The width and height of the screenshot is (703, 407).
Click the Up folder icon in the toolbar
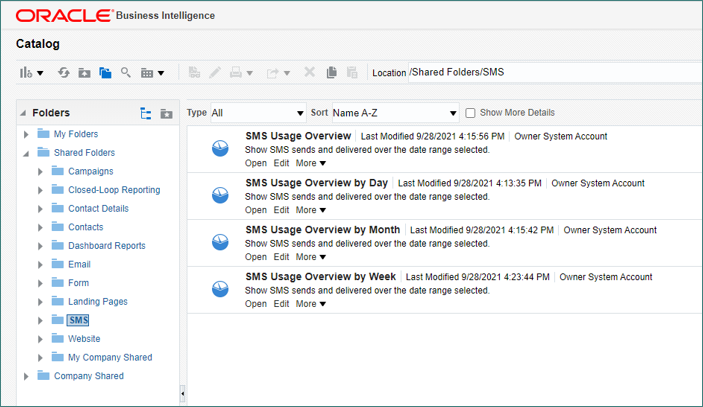click(x=84, y=73)
